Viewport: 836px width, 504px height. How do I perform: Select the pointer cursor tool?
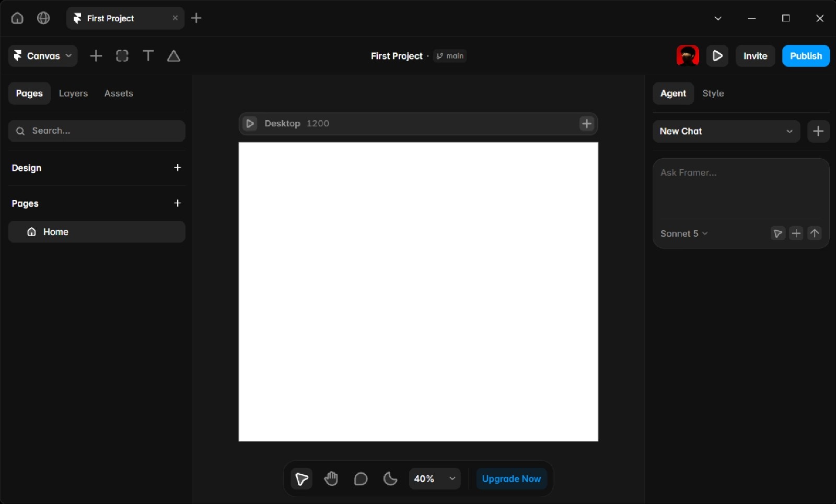[x=301, y=479]
